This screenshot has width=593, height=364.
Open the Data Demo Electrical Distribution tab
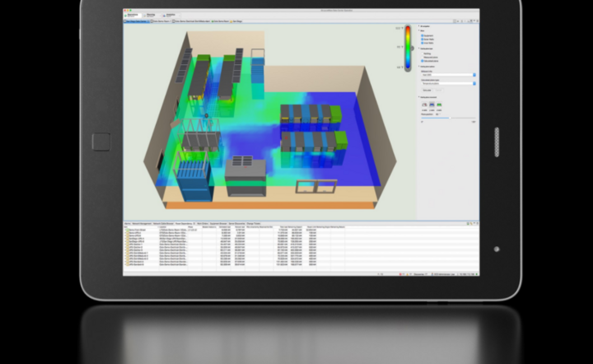click(192, 21)
